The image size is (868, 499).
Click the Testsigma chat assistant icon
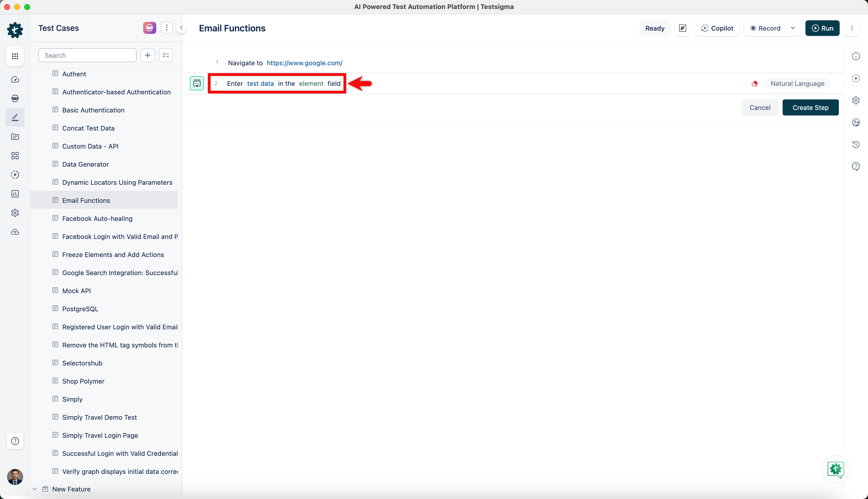point(835,469)
